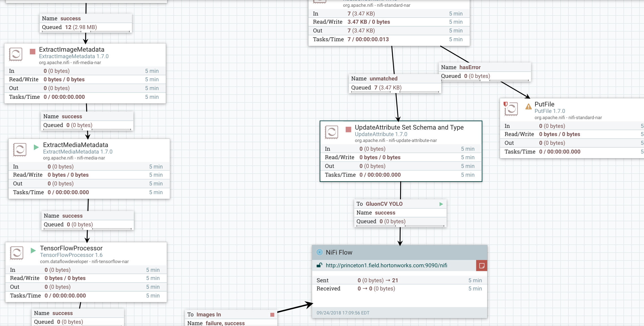Screen dimensions: 644x326
Task: Click the green transmitting arrow on GluonCV YOLO
Action: click(441, 204)
